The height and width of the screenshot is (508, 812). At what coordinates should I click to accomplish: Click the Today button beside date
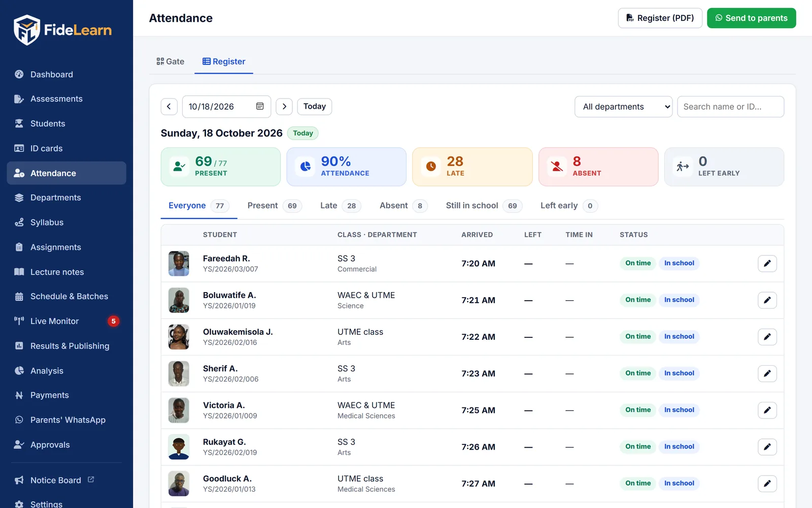coord(314,107)
